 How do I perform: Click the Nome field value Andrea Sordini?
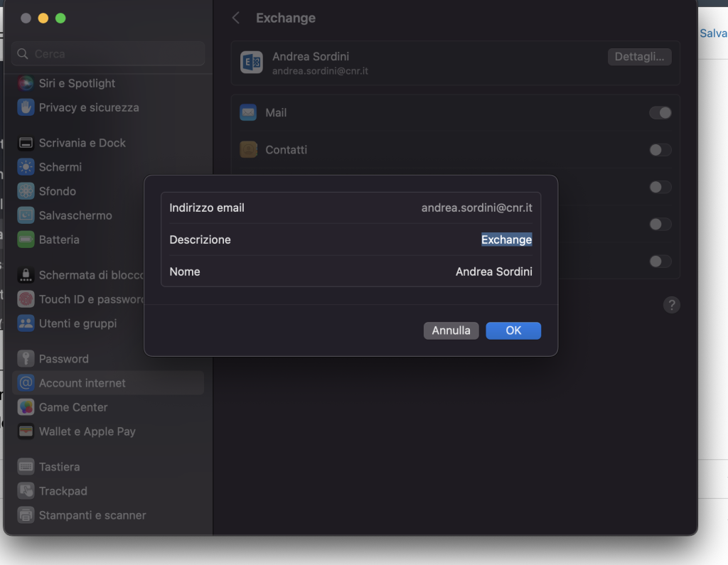pos(494,271)
